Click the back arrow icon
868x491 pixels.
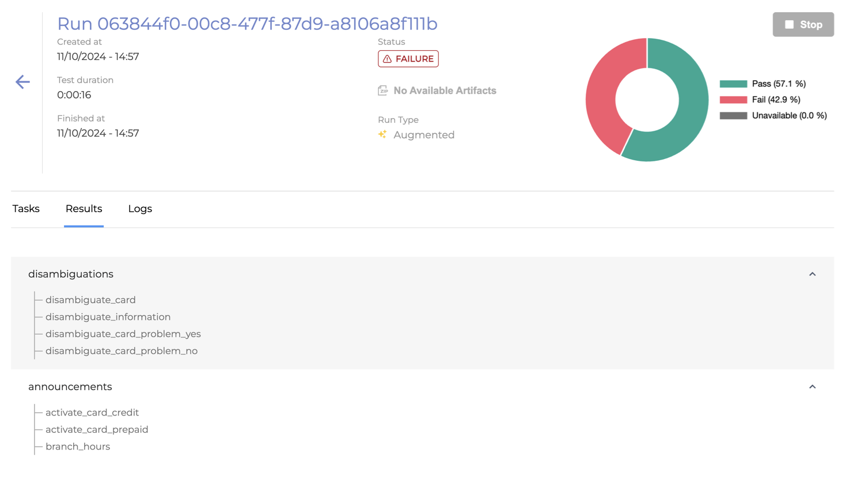tap(22, 82)
